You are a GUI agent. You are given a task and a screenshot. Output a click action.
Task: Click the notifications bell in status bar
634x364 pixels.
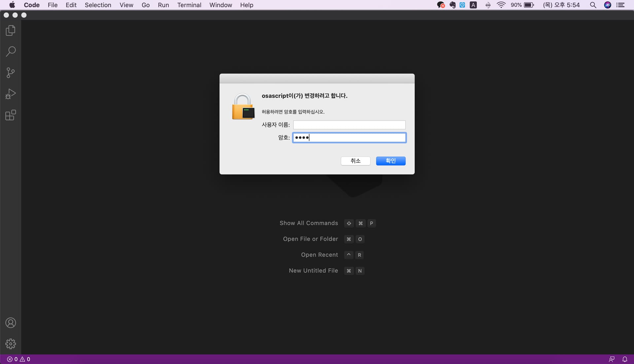[x=625, y=359]
